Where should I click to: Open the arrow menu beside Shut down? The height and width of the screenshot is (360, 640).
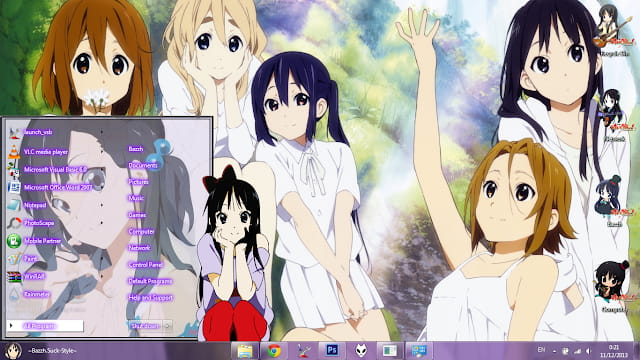[167, 326]
